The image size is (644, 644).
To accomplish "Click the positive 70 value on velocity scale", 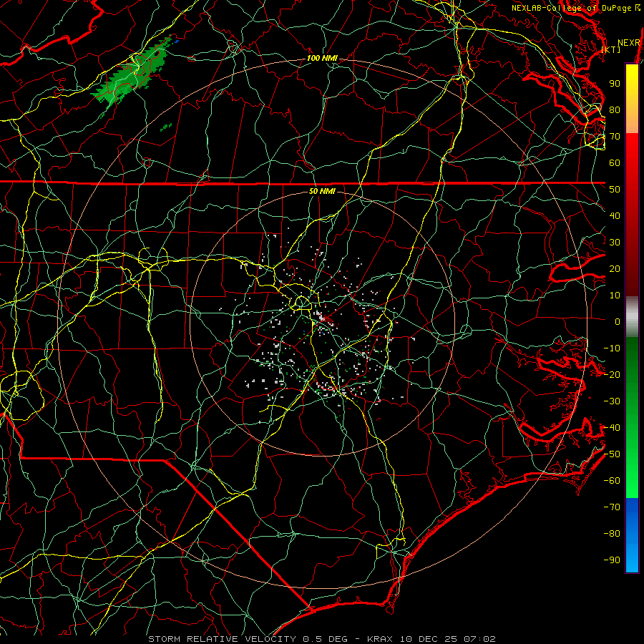I will (x=615, y=137).
